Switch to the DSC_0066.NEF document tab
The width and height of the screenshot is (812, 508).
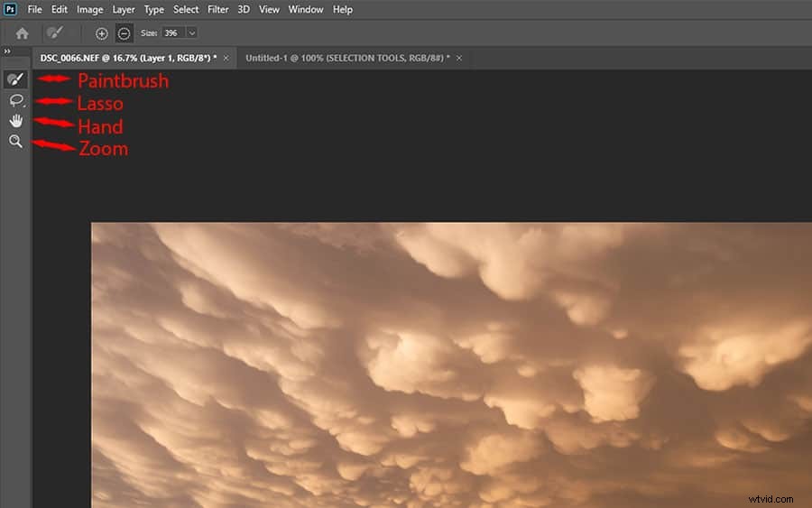128,58
